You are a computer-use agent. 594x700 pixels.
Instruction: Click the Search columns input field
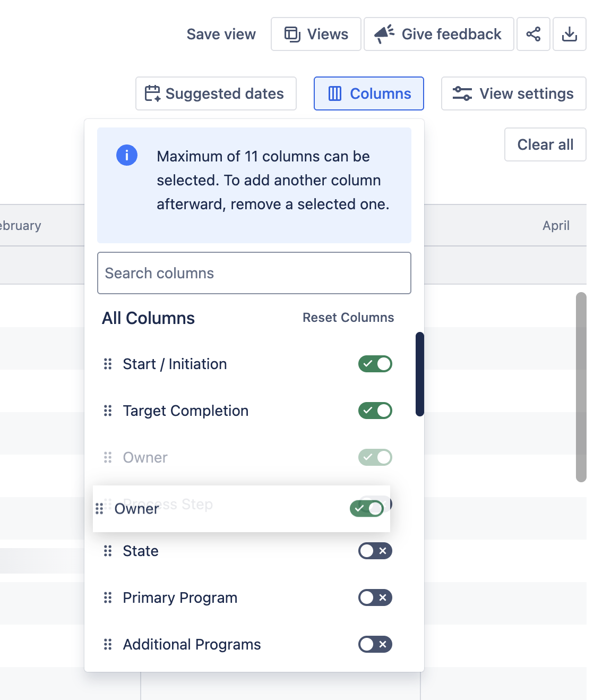pos(254,273)
